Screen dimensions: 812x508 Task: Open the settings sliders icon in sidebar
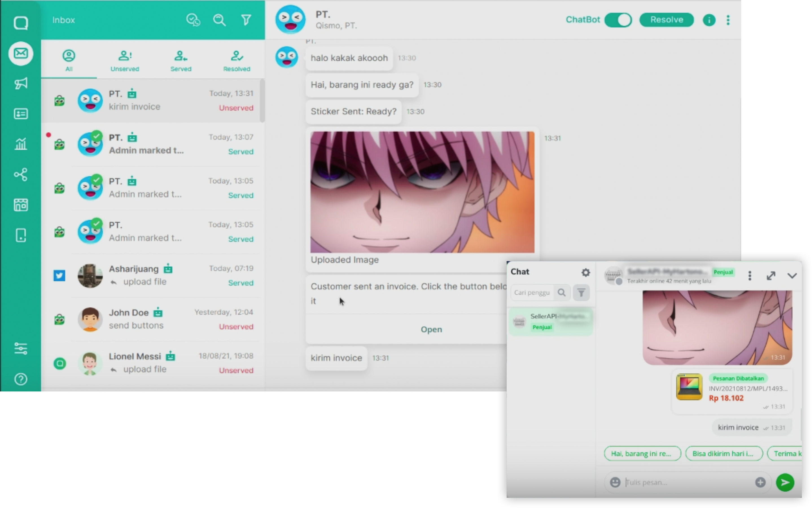coord(21,349)
